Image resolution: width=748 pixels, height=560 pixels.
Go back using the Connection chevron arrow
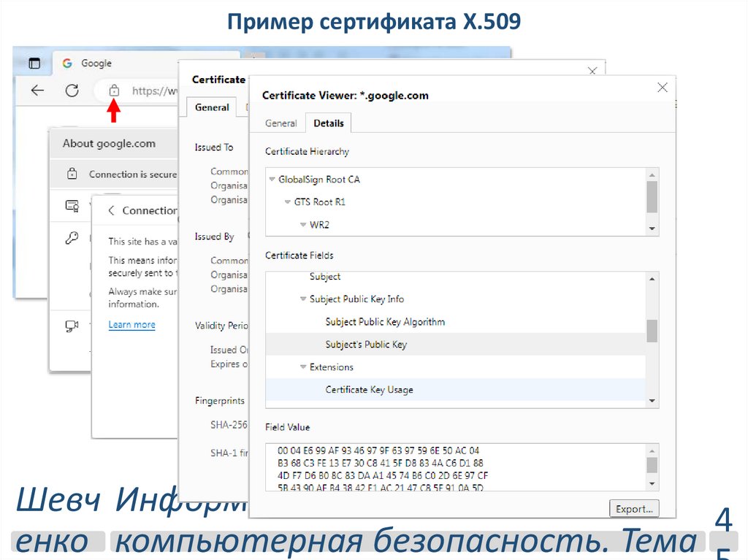click(x=111, y=210)
